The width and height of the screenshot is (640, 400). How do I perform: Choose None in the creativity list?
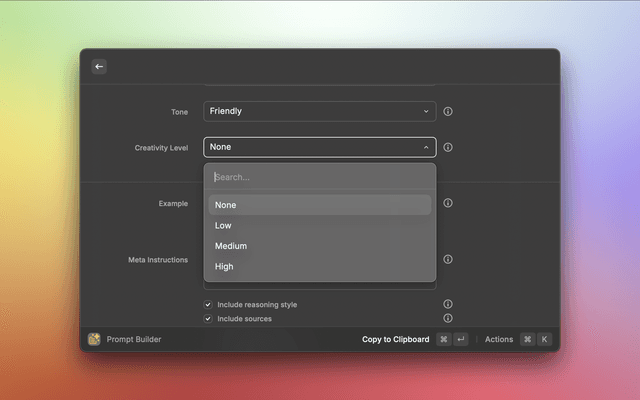pos(319,205)
